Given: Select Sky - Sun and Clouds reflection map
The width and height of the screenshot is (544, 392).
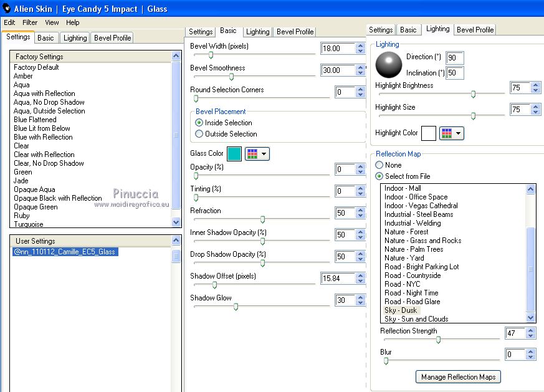Looking at the screenshot, I should (x=416, y=319).
